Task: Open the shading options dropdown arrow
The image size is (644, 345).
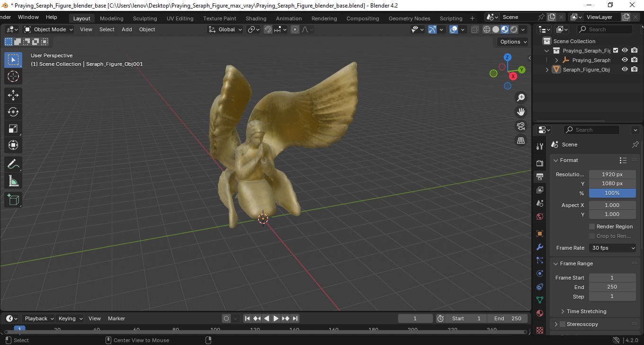Action: [523, 29]
